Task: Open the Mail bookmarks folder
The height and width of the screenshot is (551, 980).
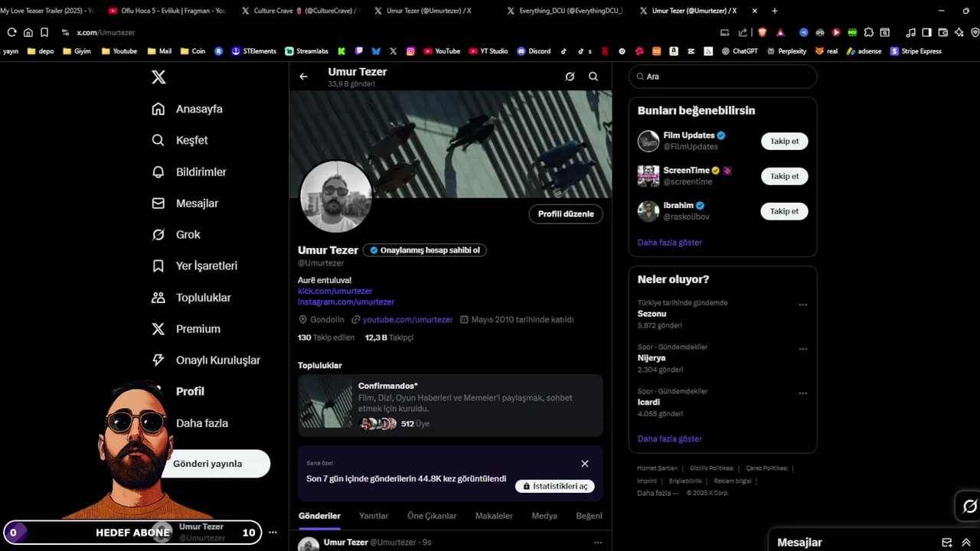Action: click(159, 51)
